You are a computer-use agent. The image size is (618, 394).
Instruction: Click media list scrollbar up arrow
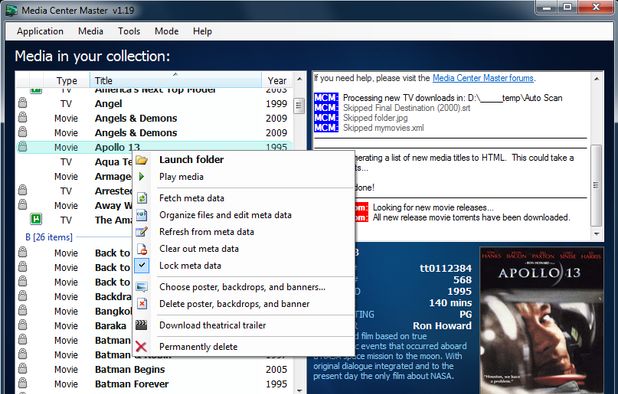point(300,79)
